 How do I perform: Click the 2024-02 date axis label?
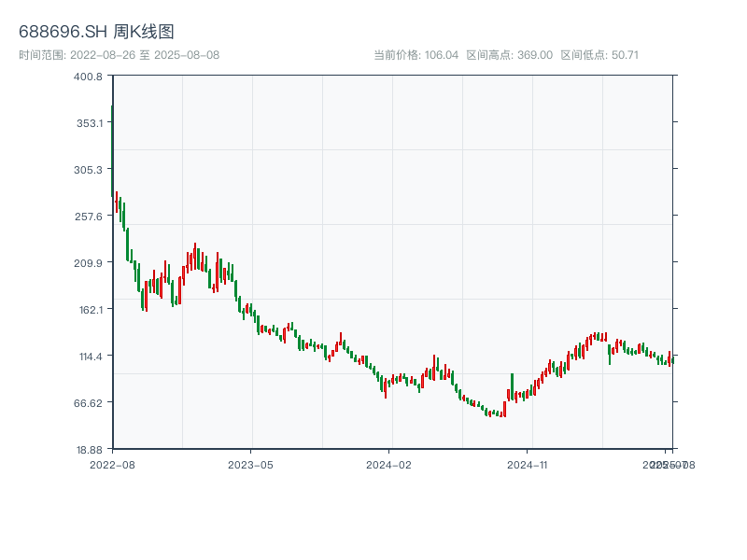388,464
